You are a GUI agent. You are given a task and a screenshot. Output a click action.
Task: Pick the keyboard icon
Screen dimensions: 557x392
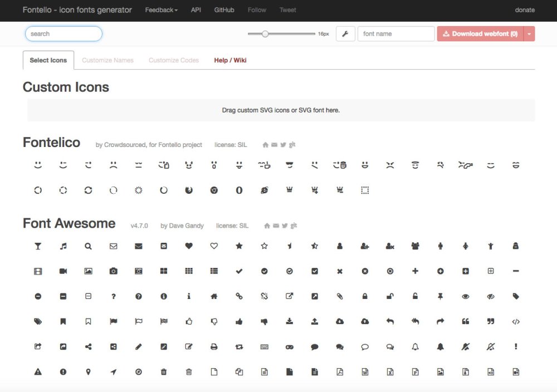(264, 347)
